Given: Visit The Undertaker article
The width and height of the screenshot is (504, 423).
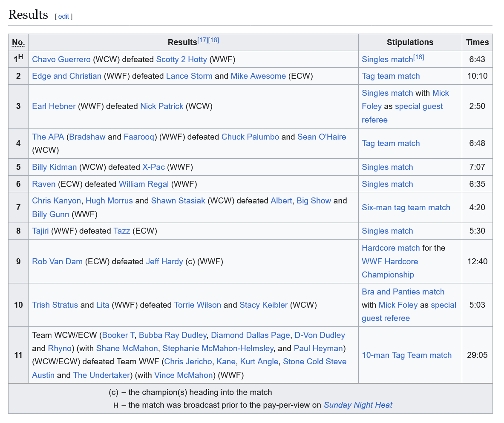Looking at the screenshot, I should tap(101, 375).
